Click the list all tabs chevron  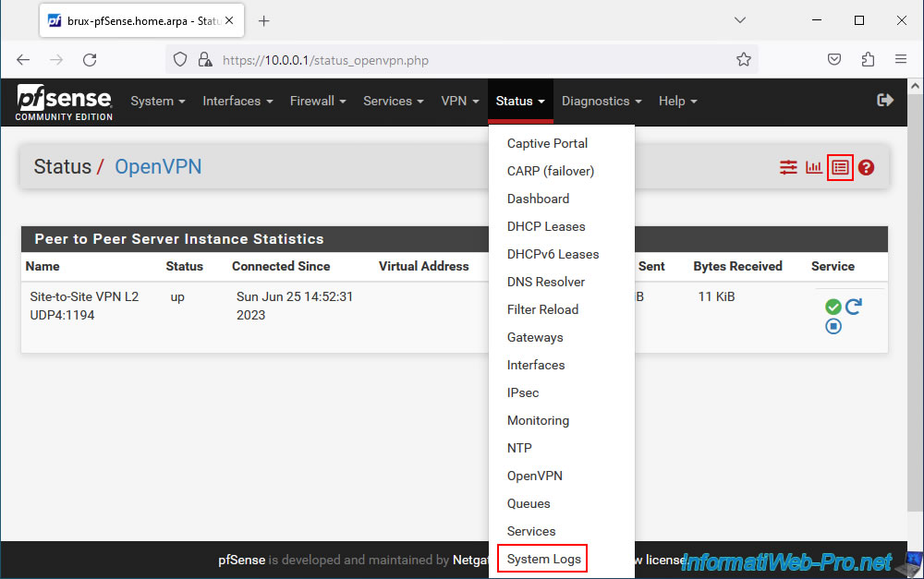coord(740,20)
